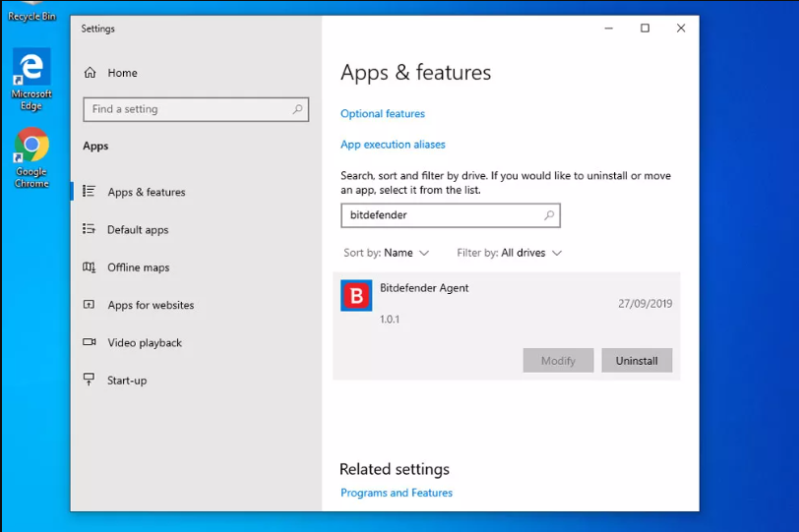Open Apps for websites page
This screenshot has height=532, width=799.
(x=151, y=305)
